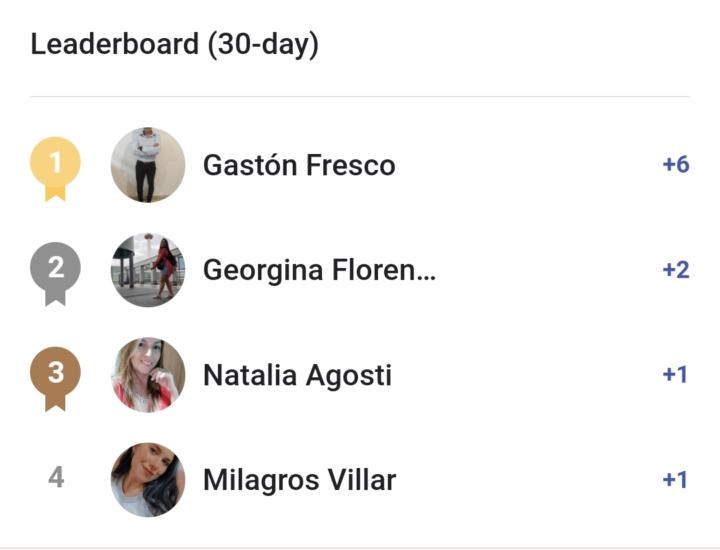Select the truncated name Georgina Floren…
This screenshot has width=720, height=550.
(x=319, y=270)
